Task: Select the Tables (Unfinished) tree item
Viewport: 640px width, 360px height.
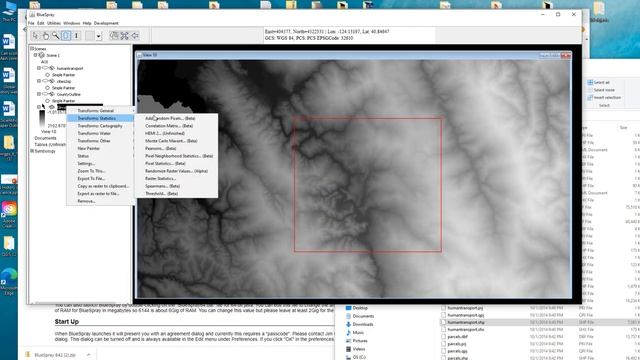Action: coord(50,144)
